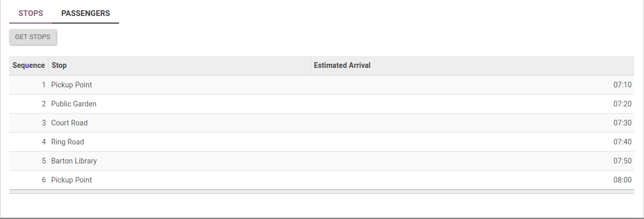Open the Public Garden stop row

(x=74, y=104)
